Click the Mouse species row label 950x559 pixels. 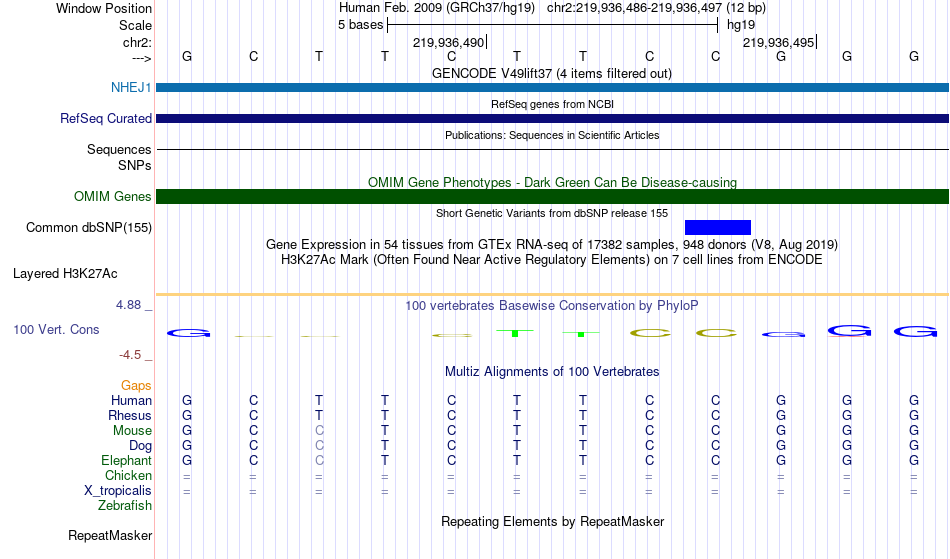(132, 431)
